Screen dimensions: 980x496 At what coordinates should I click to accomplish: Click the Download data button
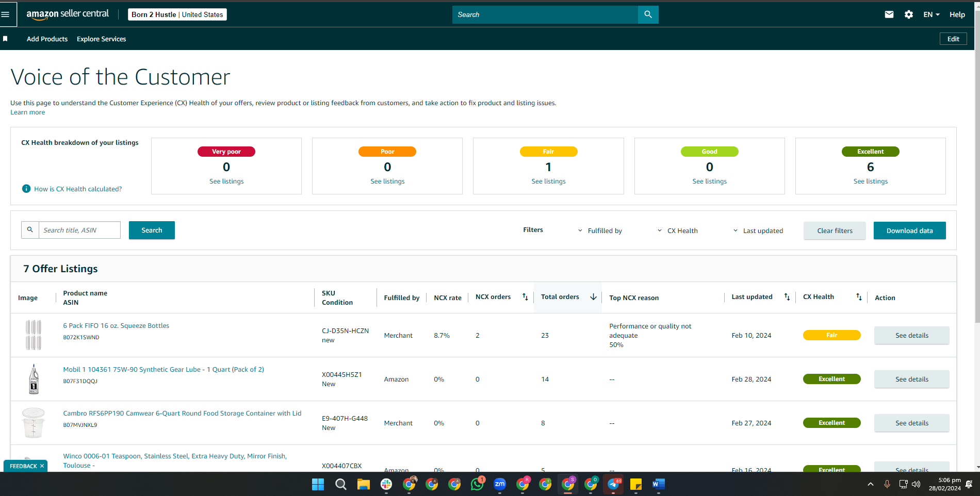909,230
